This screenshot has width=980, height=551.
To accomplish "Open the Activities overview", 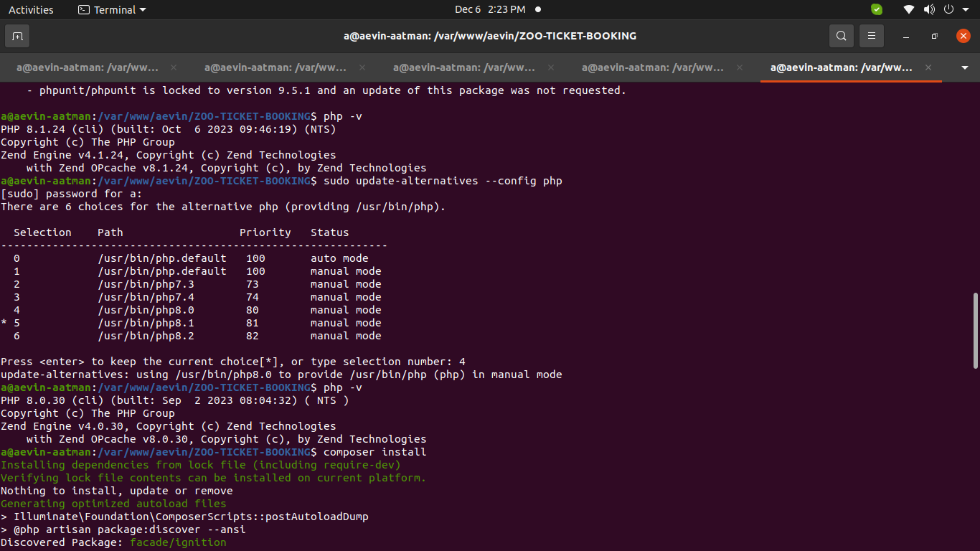I will (x=31, y=9).
